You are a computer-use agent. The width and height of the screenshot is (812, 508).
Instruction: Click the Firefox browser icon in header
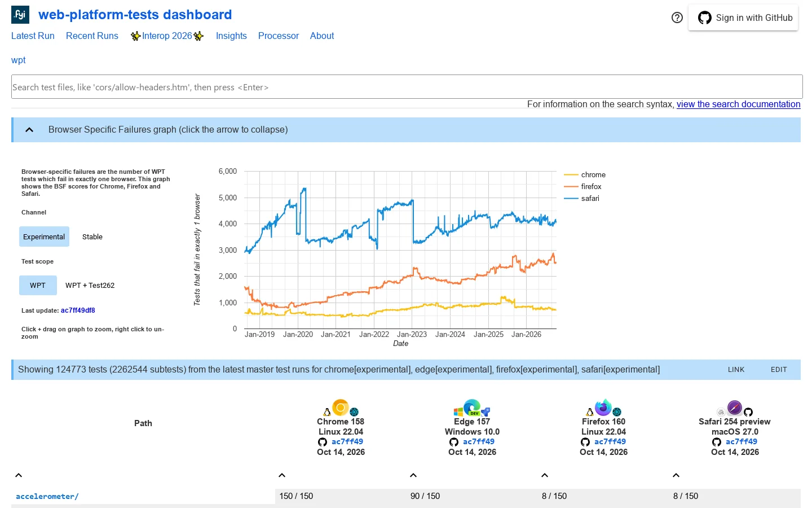(x=603, y=408)
